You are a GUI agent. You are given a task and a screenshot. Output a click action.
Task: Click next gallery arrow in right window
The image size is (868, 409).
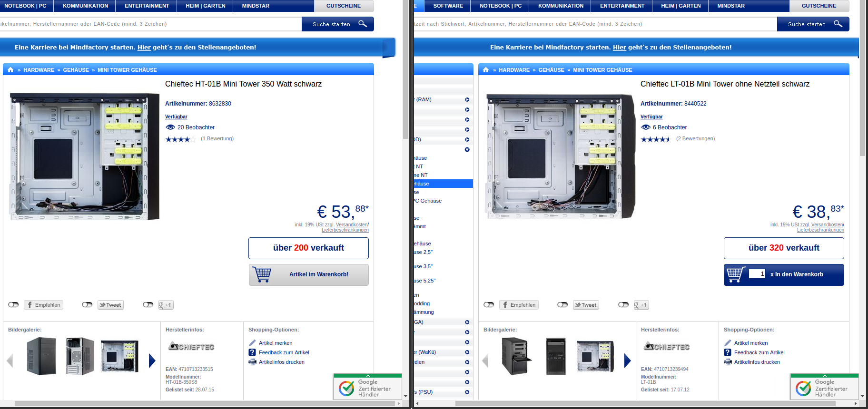click(x=627, y=360)
